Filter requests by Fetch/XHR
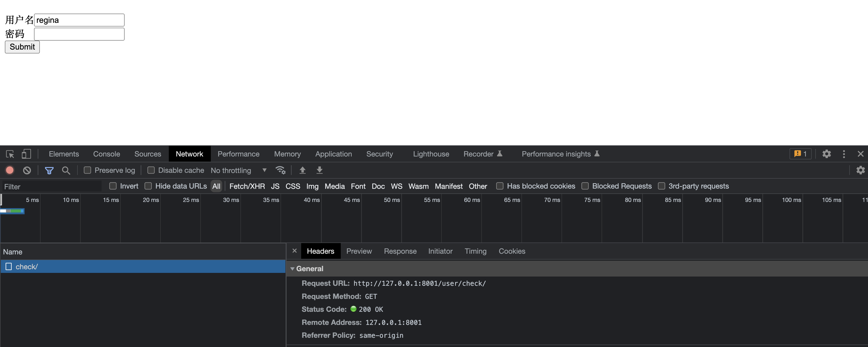Image resolution: width=868 pixels, height=347 pixels. click(x=247, y=186)
